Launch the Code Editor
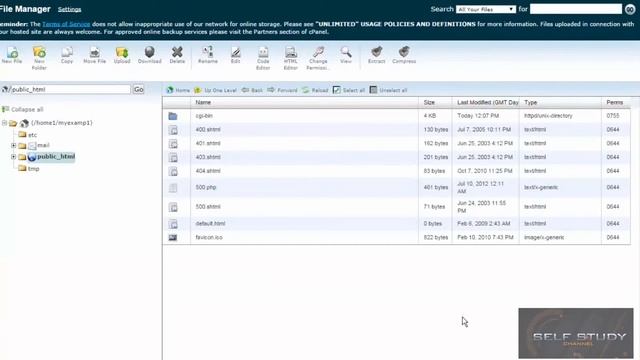 263,58
